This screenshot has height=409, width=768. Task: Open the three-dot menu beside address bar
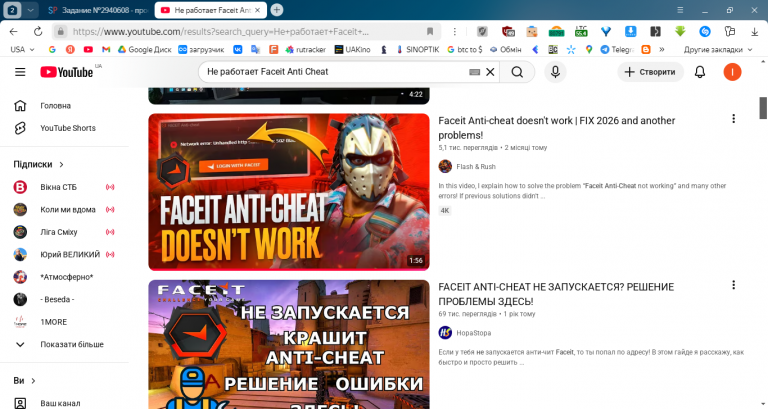point(455,31)
